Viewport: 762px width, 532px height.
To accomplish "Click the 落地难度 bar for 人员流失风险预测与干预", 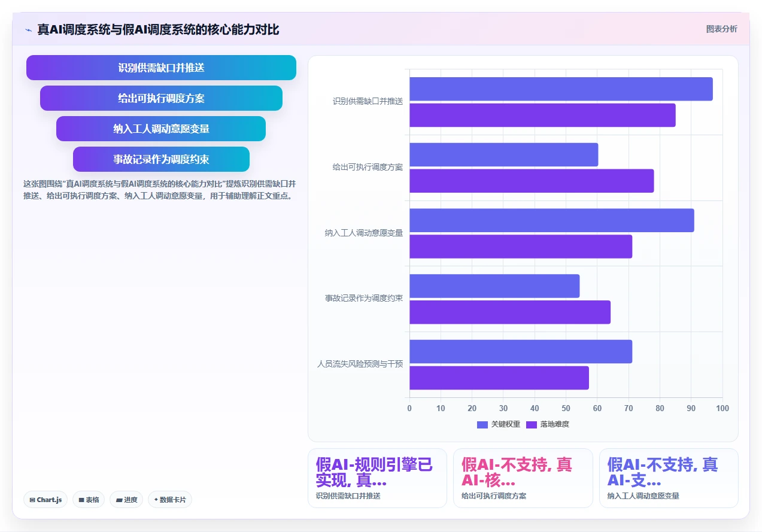I will (499, 378).
